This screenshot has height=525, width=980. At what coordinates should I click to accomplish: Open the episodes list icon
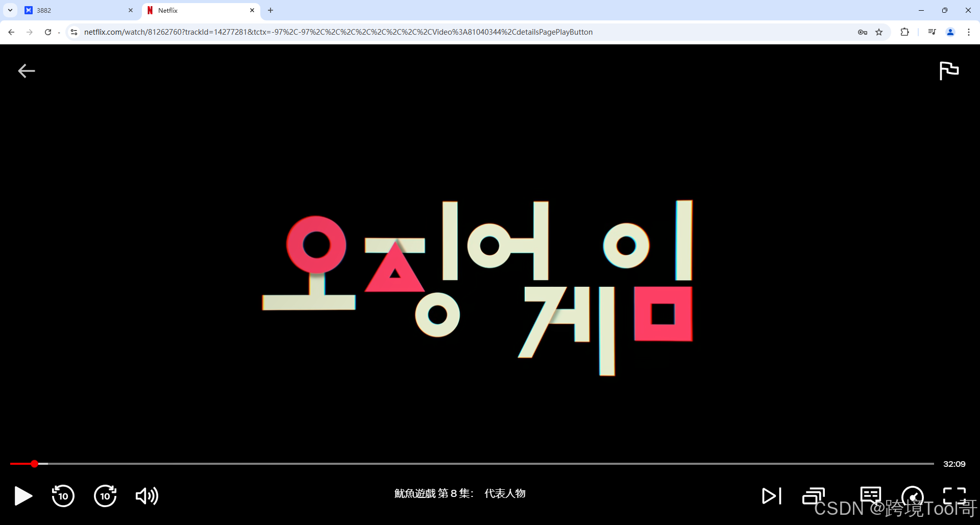point(814,496)
